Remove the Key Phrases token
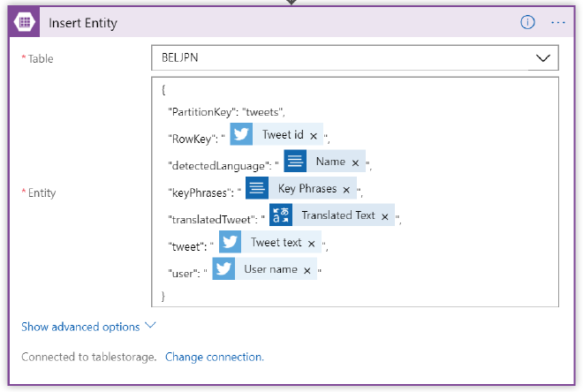 [x=346, y=190]
